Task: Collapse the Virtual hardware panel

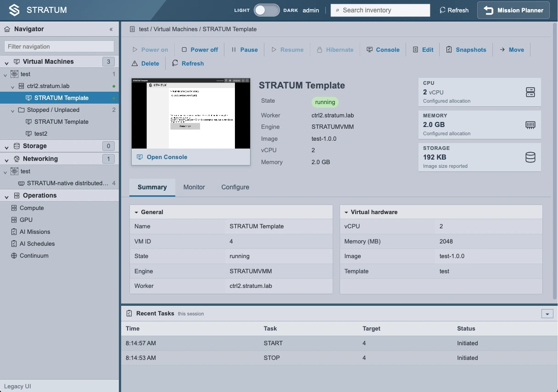Action: 346,212
